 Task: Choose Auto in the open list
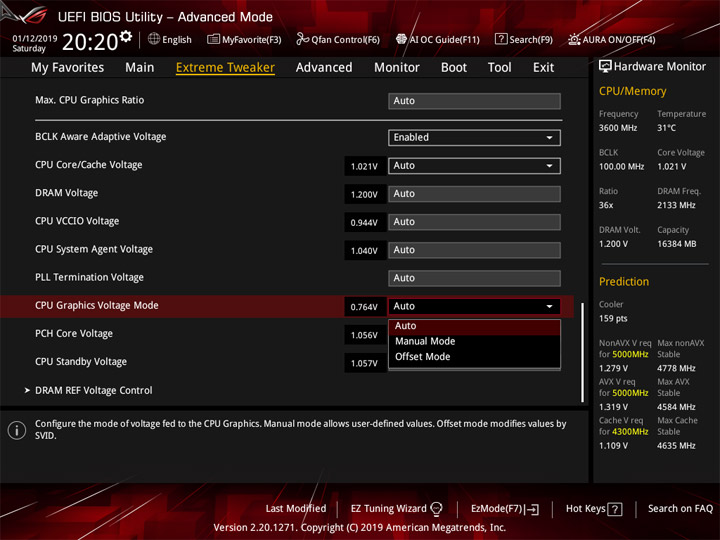(x=474, y=326)
